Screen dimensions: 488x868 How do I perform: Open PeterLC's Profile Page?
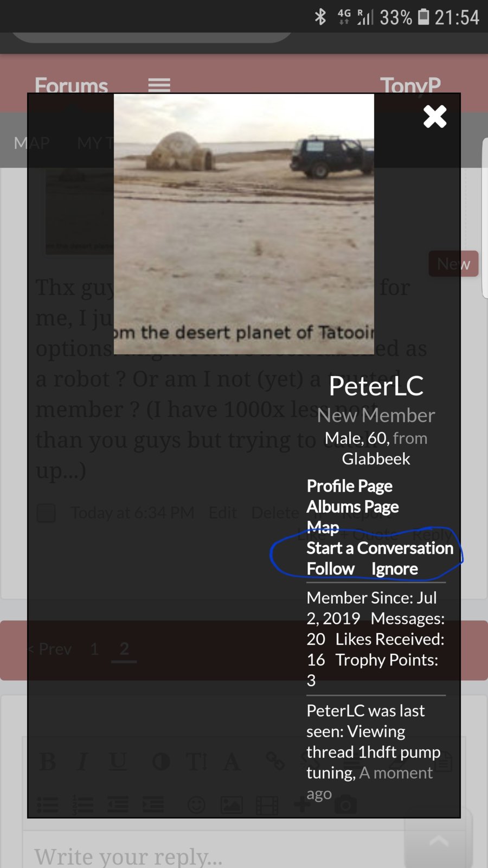(x=349, y=486)
